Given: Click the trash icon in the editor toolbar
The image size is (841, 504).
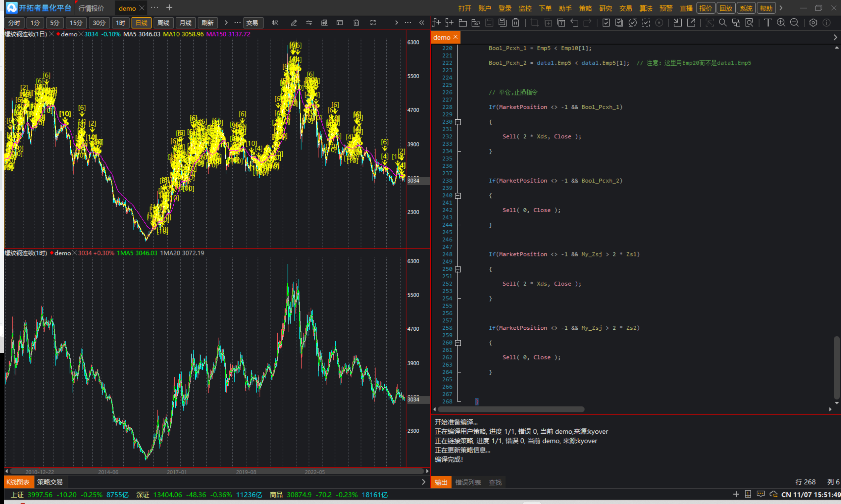Looking at the screenshot, I should tap(516, 23).
